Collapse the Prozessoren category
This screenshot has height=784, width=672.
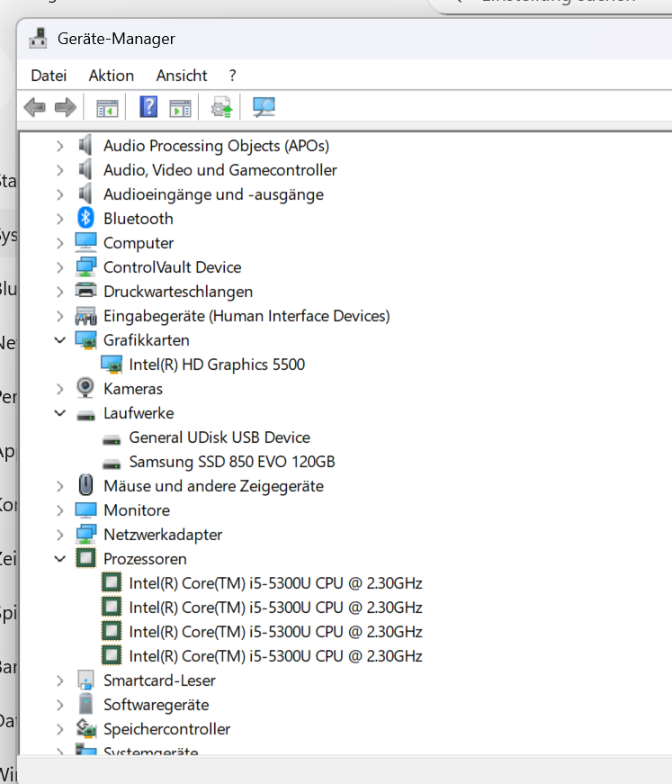click(x=60, y=559)
